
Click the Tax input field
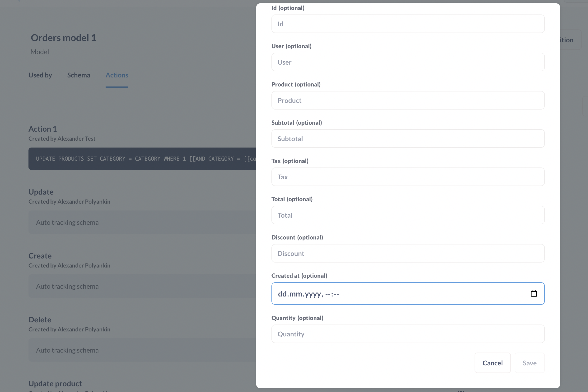[407, 177]
